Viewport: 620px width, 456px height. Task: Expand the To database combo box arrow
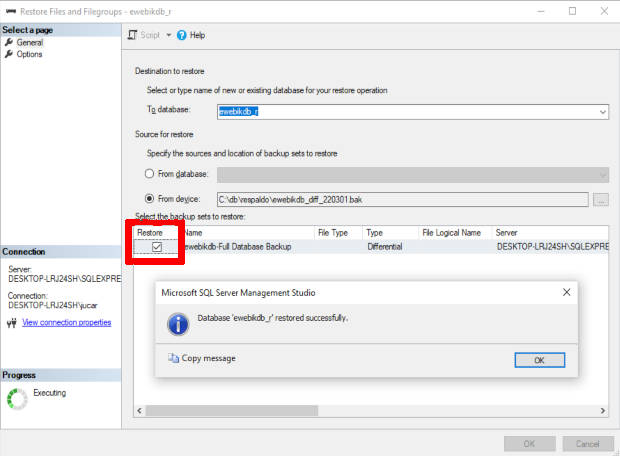(x=603, y=112)
